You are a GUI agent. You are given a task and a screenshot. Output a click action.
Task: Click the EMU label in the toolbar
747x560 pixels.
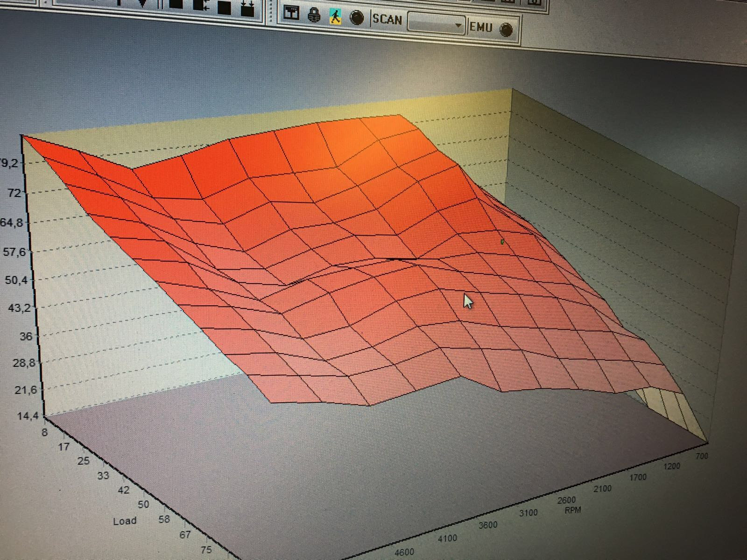481,27
